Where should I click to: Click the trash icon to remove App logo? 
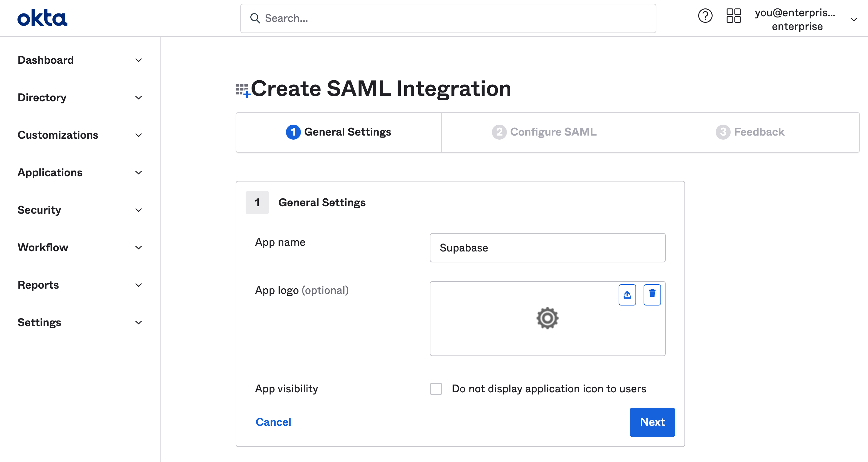(652, 294)
